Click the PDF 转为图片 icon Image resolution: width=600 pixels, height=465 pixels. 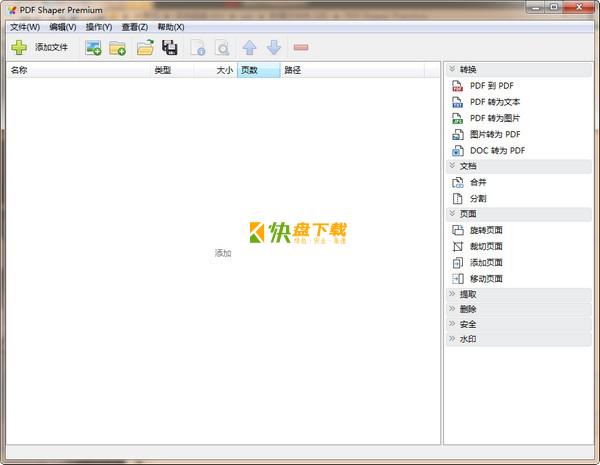[458, 118]
